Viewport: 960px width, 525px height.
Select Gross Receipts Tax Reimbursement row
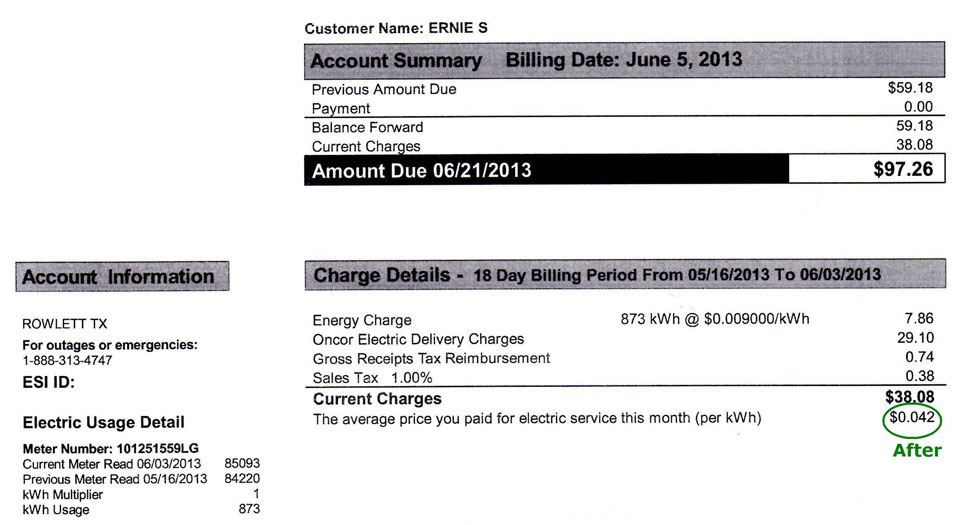click(x=623, y=358)
